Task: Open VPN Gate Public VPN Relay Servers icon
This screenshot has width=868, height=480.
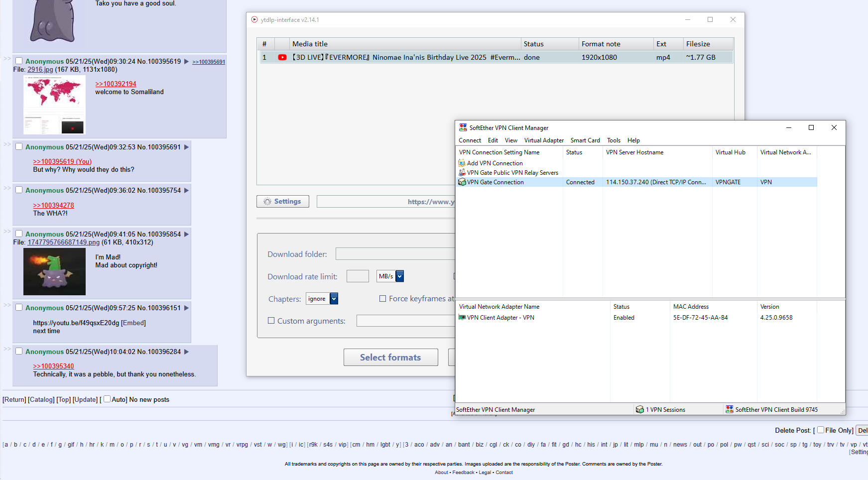Action: pos(462,172)
